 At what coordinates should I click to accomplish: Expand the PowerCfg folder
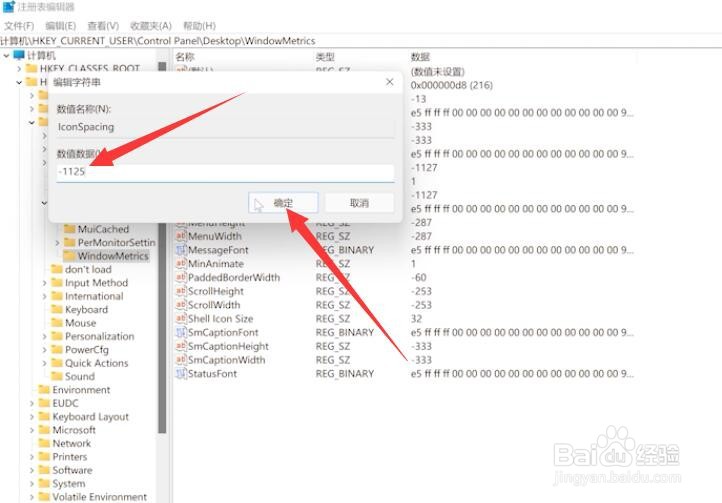click(x=45, y=350)
